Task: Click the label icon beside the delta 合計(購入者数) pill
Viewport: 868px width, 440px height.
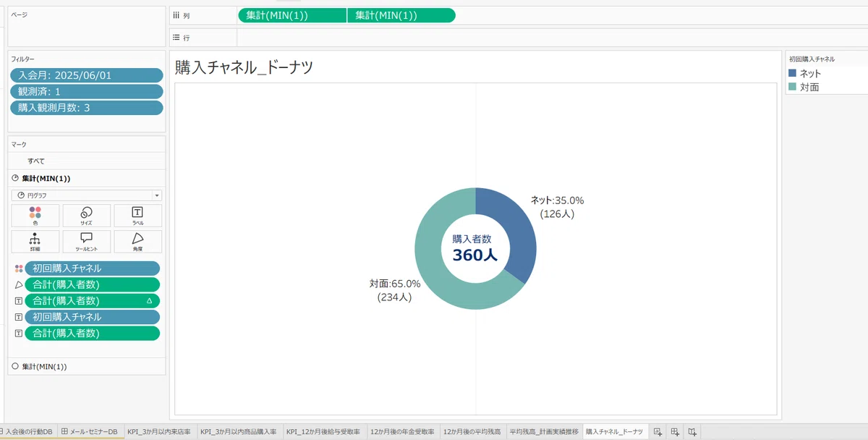Action: (19, 300)
